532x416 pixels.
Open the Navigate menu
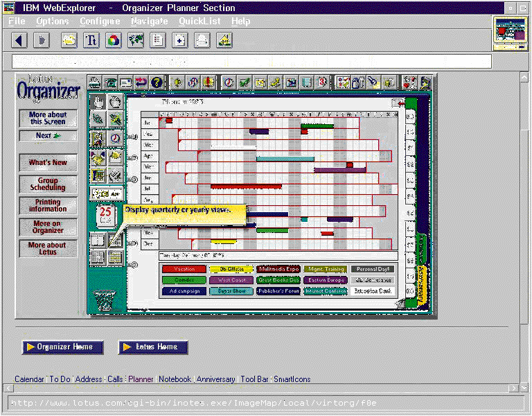150,21
